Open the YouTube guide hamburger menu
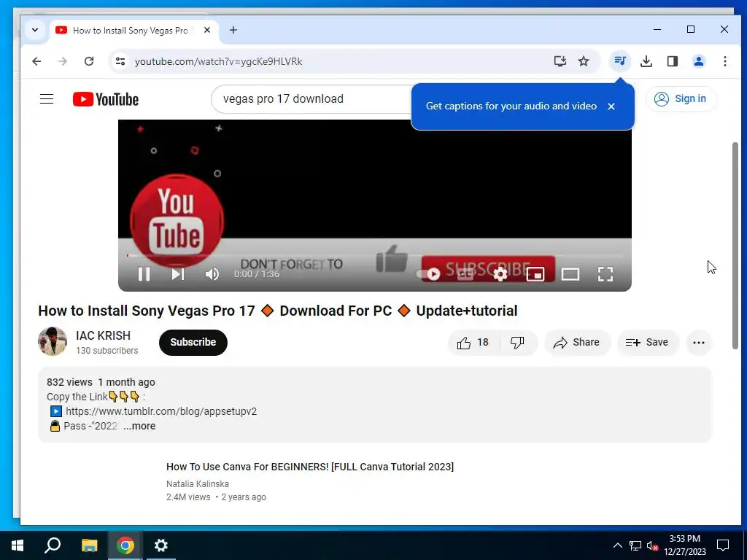 [47, 99]
